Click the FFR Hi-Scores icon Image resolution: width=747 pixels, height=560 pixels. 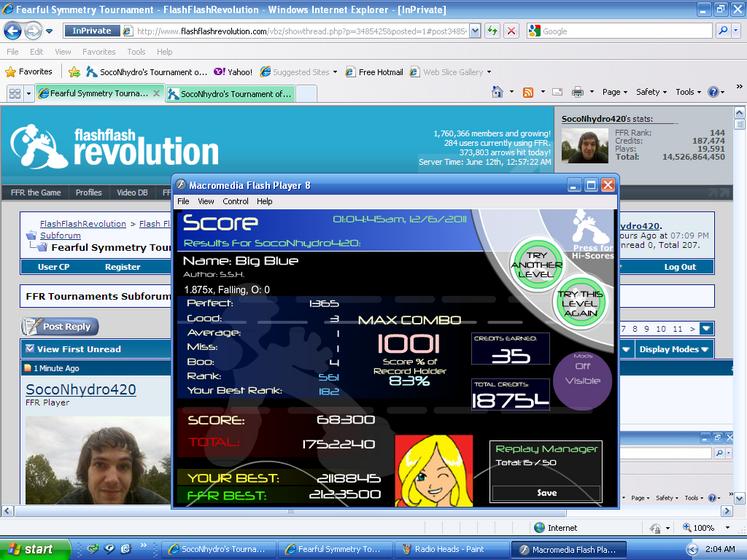tap(592, 235)
